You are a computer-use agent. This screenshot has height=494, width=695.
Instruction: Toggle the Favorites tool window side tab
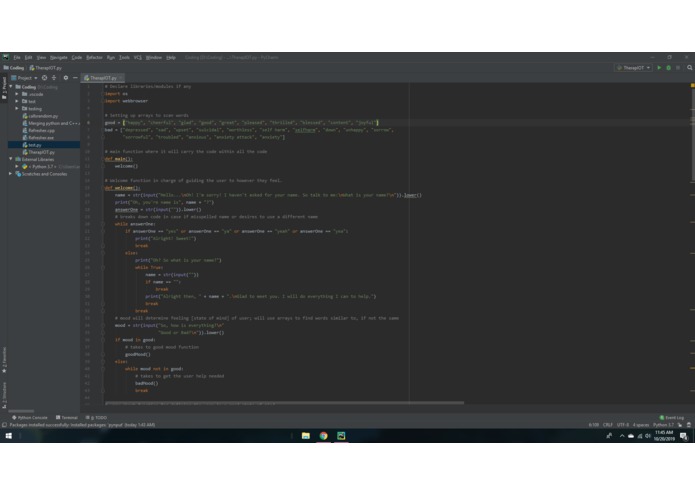pos(4,359)
